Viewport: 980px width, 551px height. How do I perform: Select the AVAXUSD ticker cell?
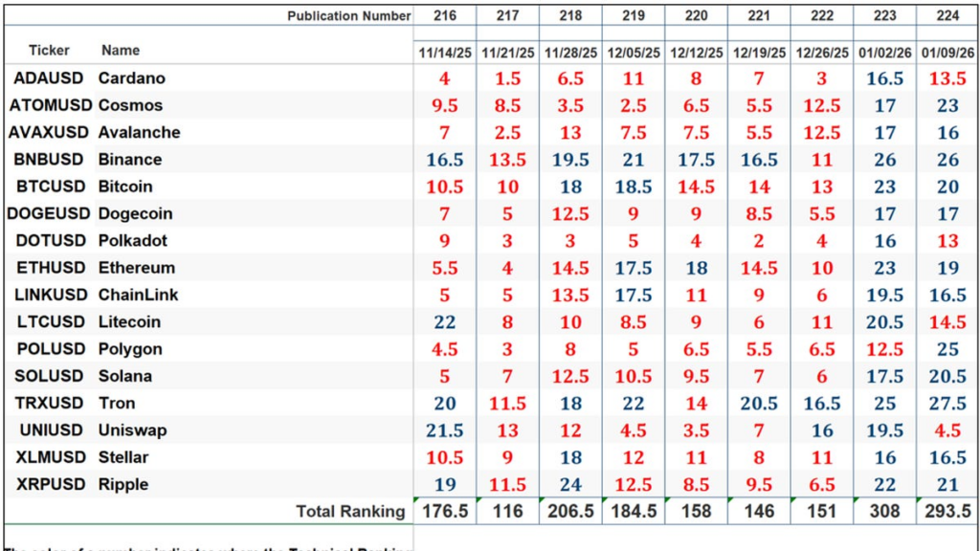point(49,132)
